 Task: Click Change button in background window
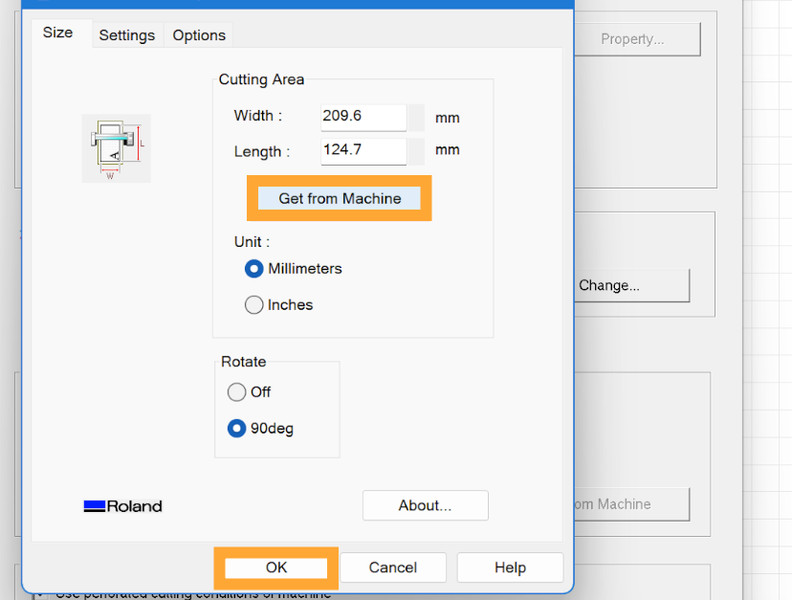coord(632,285)
